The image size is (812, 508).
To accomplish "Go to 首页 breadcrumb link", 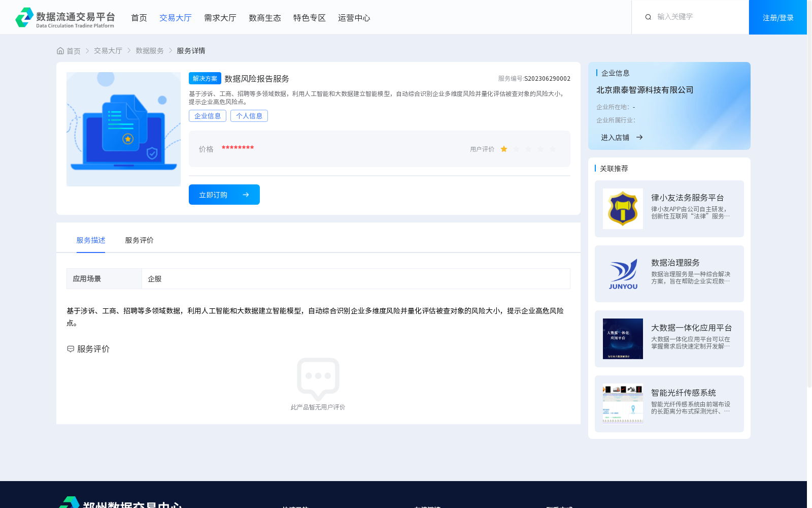I will point(74,51).
